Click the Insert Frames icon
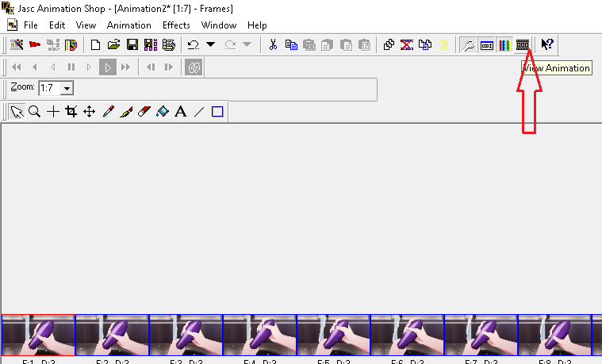The width and height of the screenshot is (602, 364). pos(425,45)
